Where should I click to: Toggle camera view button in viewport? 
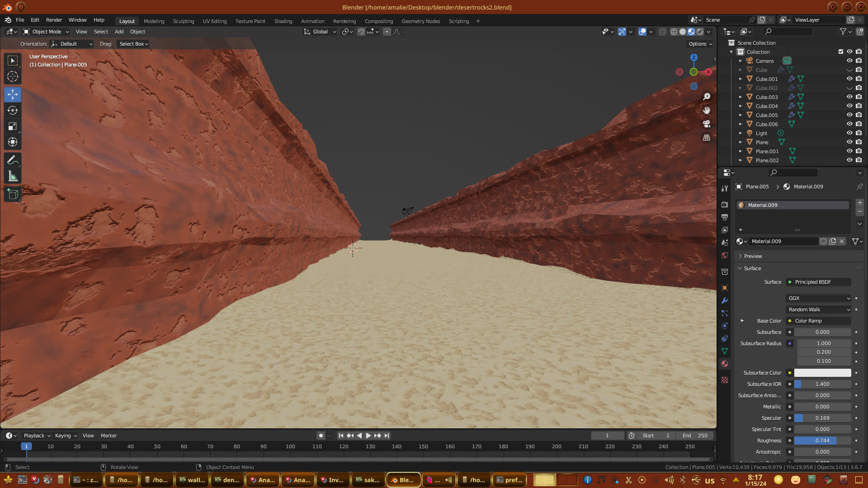click(x=707, y=124)
